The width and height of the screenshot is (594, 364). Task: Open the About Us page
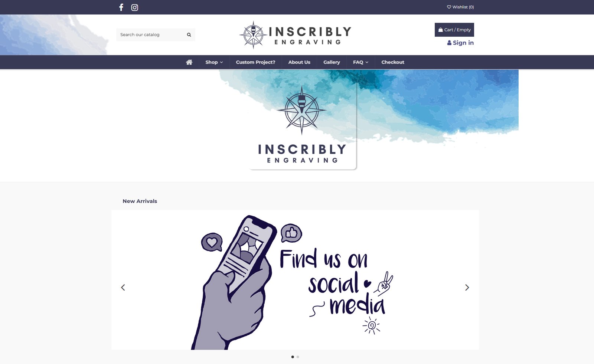pos(299,62)
